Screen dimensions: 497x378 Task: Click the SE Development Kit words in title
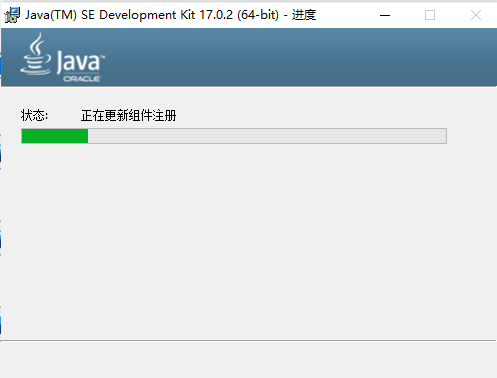[x=138, y=15]
